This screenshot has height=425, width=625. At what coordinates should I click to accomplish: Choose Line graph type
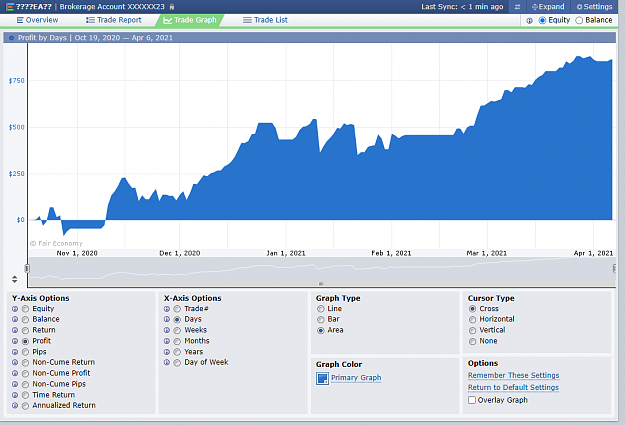(x=321, y=309)
